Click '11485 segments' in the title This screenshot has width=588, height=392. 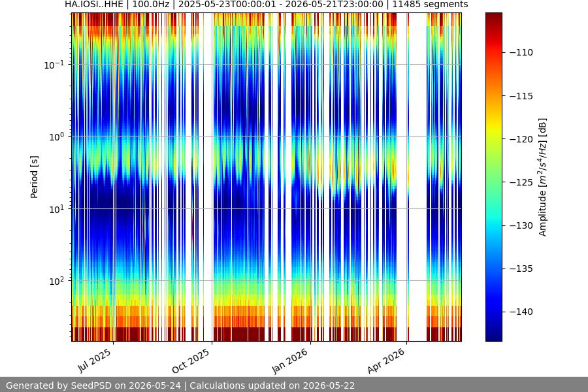click(x=430, y=5)
